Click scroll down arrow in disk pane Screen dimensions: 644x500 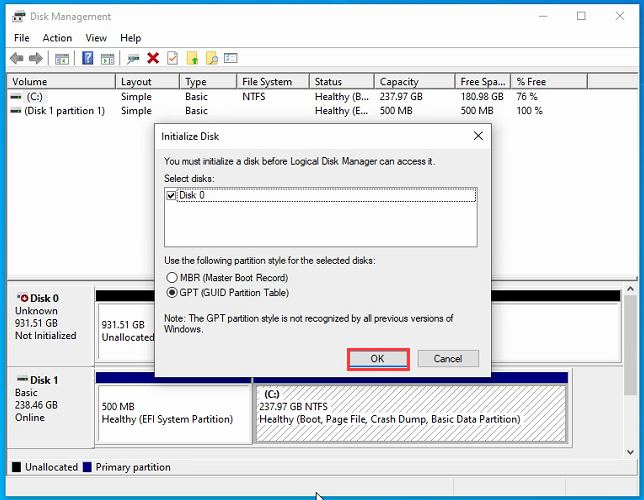pyautogui.click(x=630, y=452)
